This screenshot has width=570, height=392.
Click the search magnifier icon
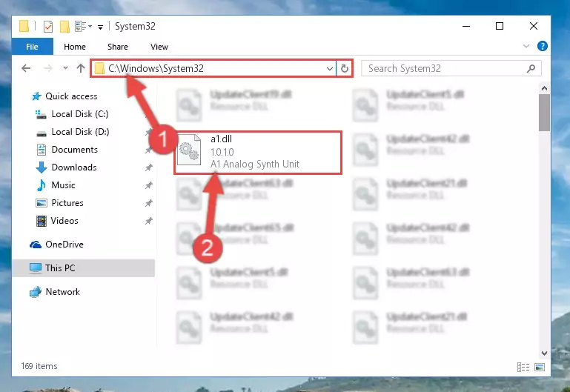[531, 68]
